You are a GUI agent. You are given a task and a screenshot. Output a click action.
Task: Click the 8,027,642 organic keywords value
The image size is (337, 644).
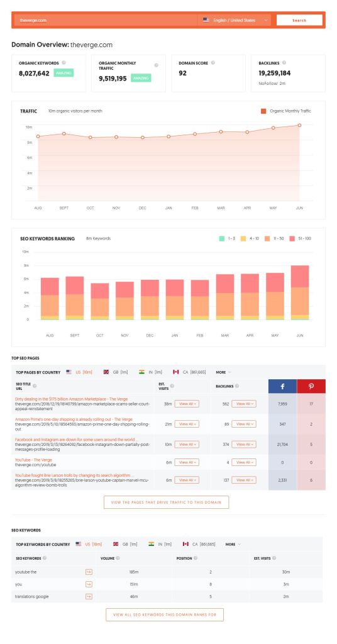[34, 74]
